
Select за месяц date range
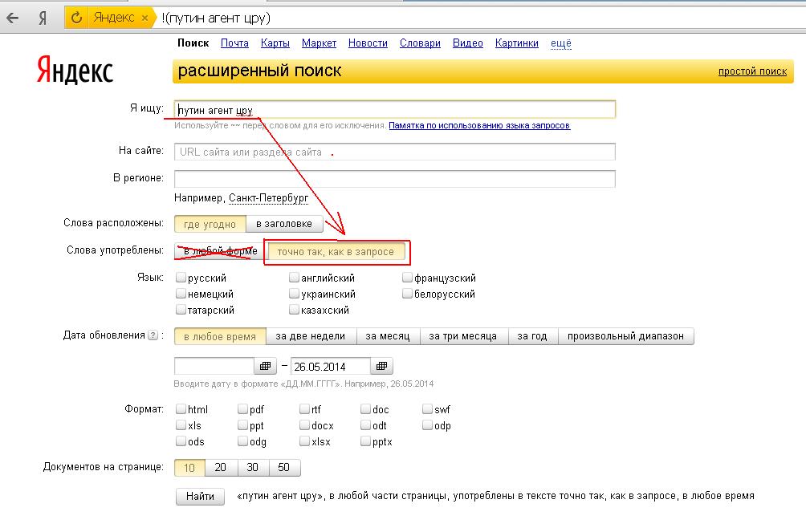click(388, 336)
